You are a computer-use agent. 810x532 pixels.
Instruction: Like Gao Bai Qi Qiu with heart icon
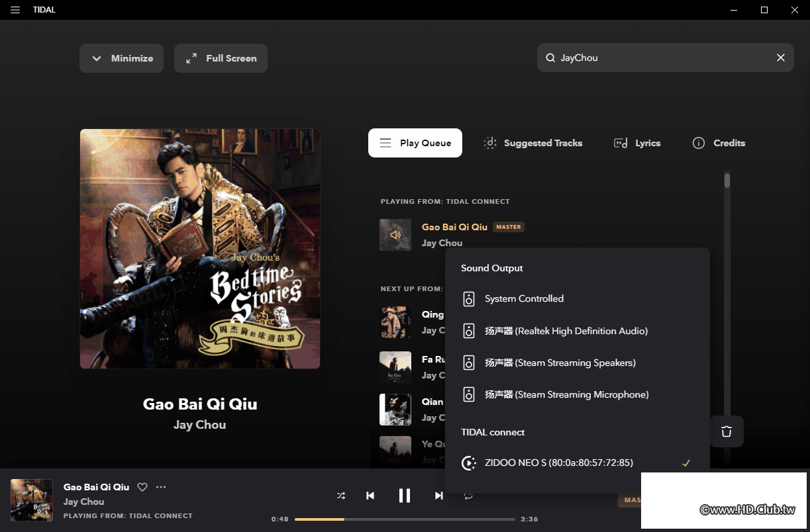point(142,487)
